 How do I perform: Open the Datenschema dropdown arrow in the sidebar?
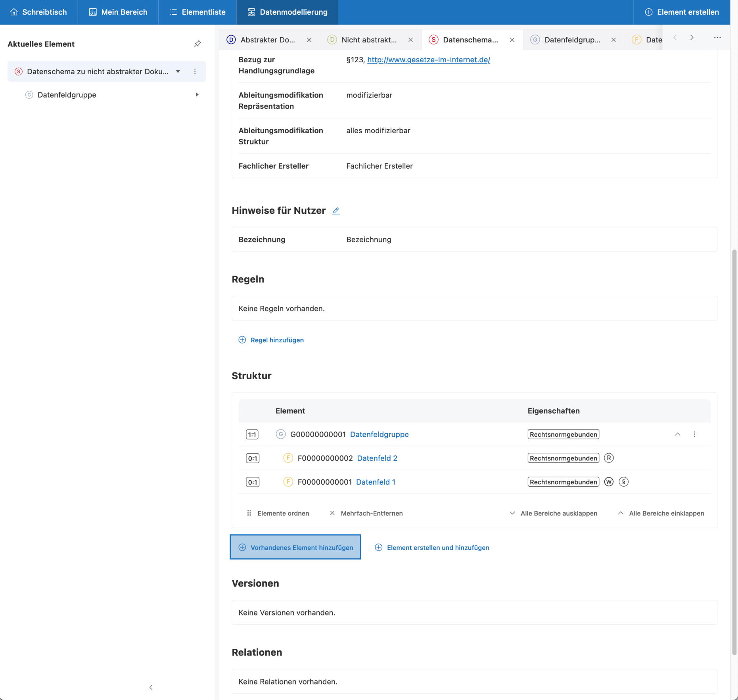(x=178, y=71)
